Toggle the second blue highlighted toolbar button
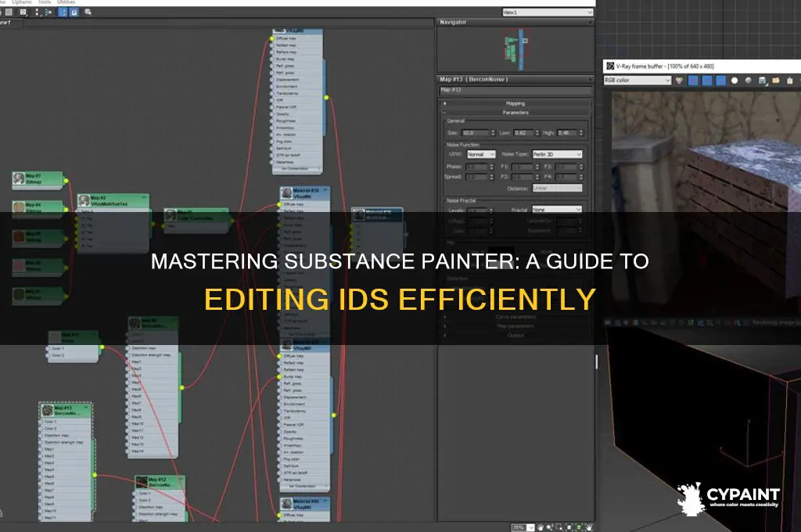Image resolution: width=801 pixels, height=532 pixels. (74, 12)
